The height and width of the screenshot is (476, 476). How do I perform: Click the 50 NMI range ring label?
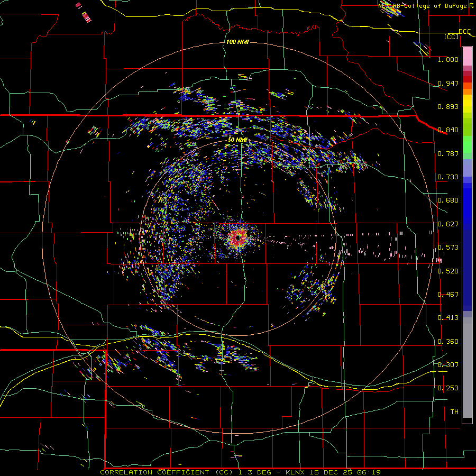[x=237, y=140]
